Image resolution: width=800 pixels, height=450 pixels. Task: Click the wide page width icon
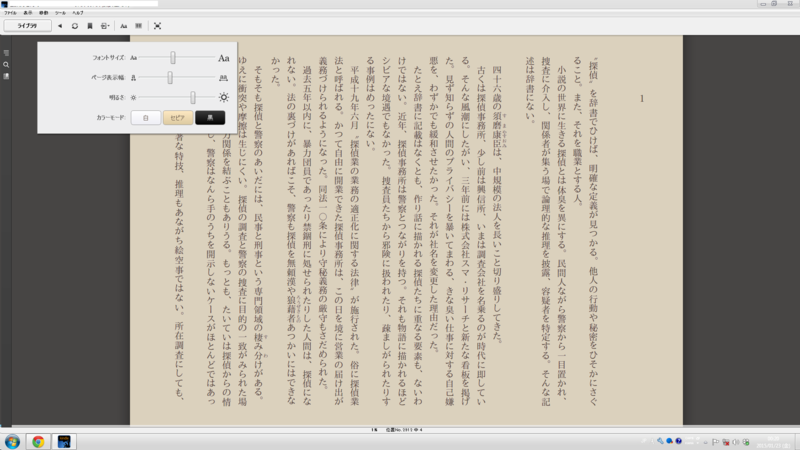[223, 78]
